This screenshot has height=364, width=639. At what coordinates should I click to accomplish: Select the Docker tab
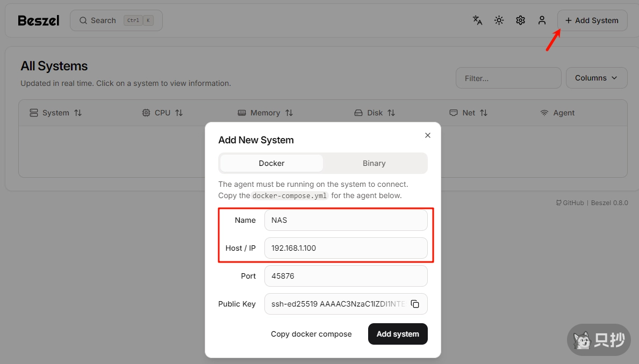(271, 163)
